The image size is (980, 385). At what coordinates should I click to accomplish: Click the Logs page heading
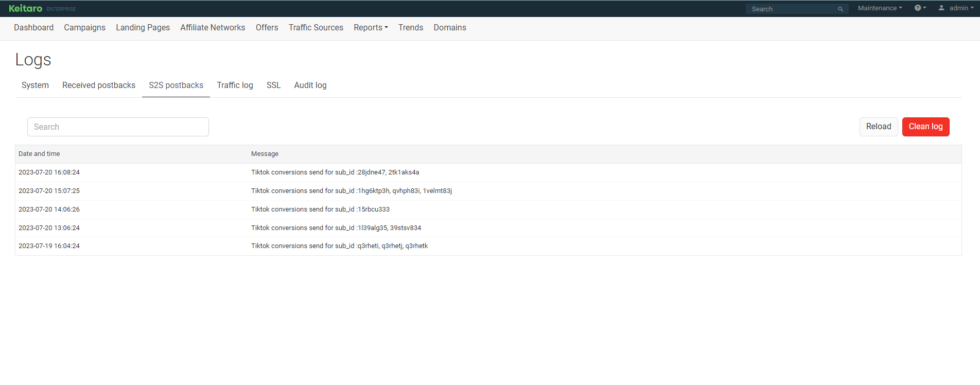33,60
